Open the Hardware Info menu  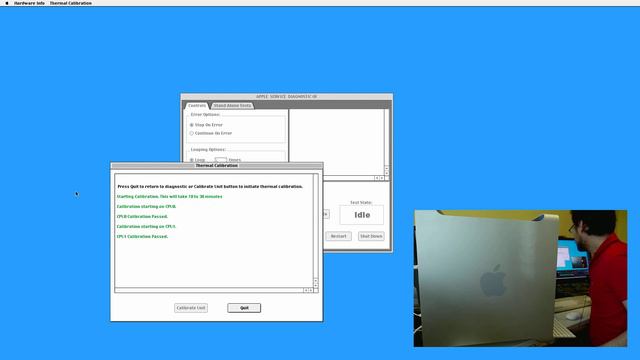pyautogui.click(x=29, y=3)
